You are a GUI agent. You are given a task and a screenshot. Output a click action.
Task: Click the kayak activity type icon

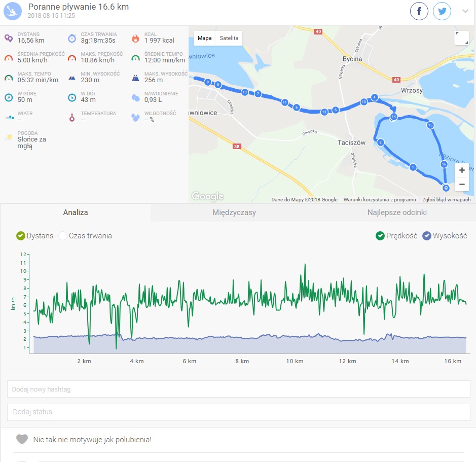click(13, 11)
